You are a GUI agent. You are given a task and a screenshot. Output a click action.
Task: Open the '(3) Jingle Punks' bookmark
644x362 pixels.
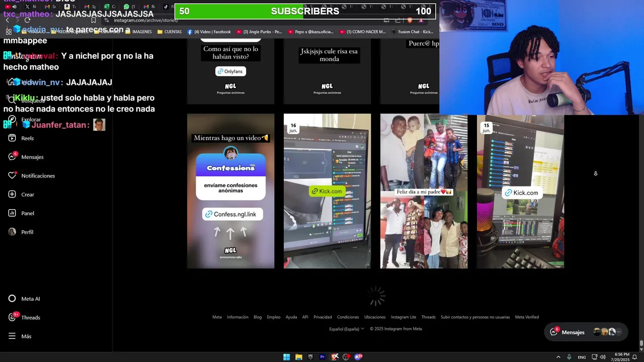(259, 32)
